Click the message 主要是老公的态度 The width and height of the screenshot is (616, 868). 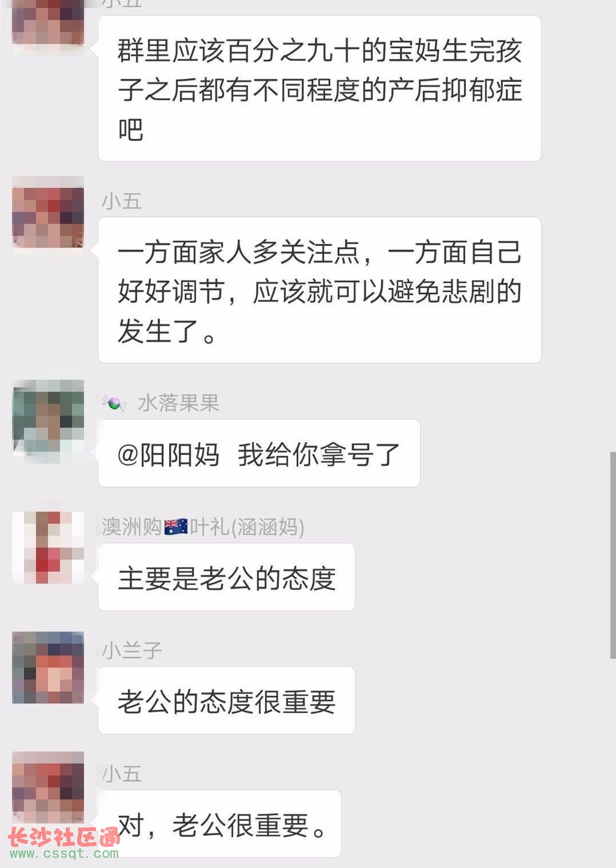pos(226,577)
